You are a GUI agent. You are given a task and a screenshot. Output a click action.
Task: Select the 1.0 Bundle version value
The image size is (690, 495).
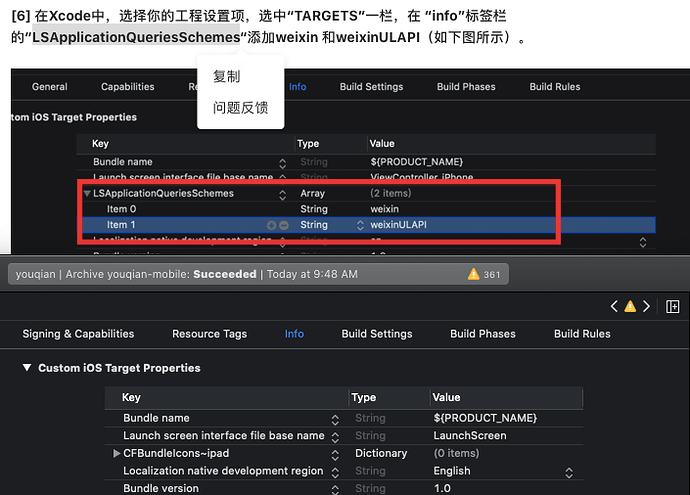point(442,488)
